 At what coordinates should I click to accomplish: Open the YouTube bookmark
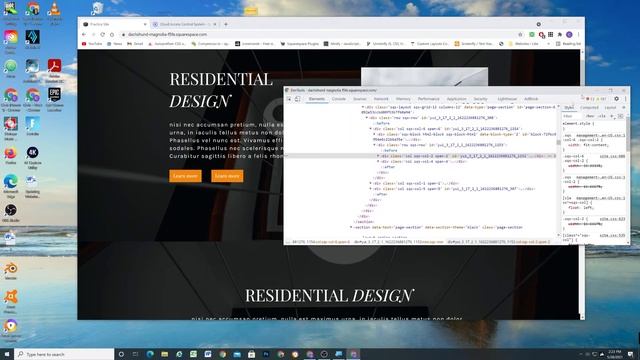(x=92, y=44)
